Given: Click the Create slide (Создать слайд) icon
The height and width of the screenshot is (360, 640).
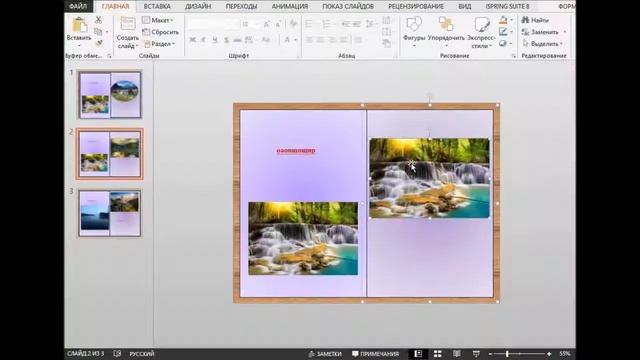Looking at the screenshot, I should click(x=127, y=24).
